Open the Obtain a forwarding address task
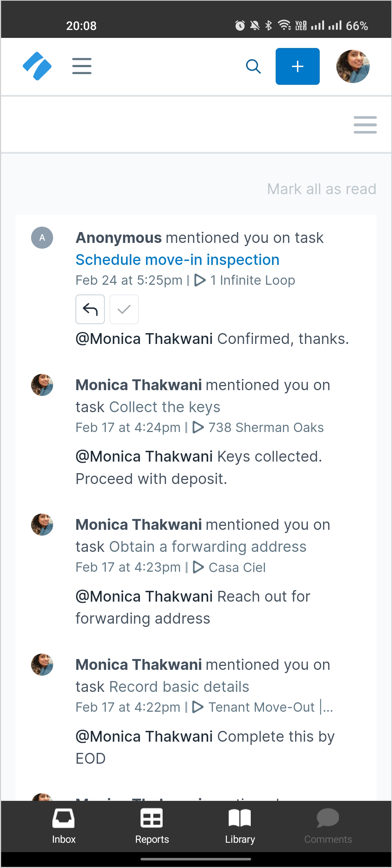 coord(208,546)
